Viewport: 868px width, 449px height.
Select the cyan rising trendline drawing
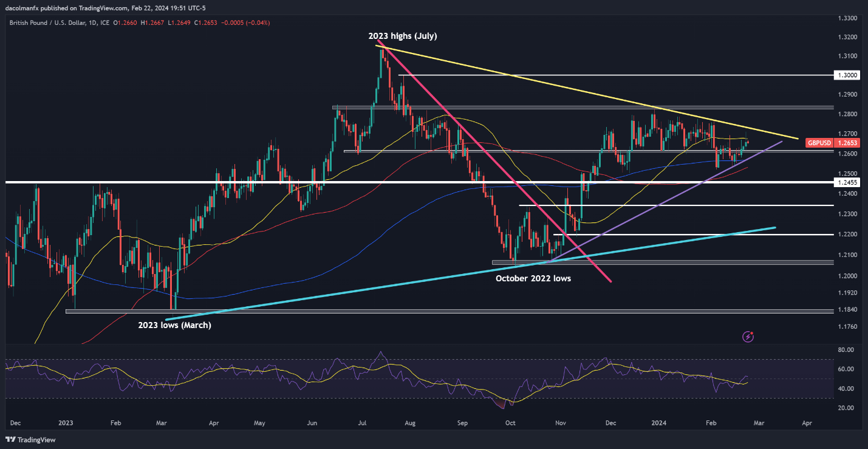471,273
